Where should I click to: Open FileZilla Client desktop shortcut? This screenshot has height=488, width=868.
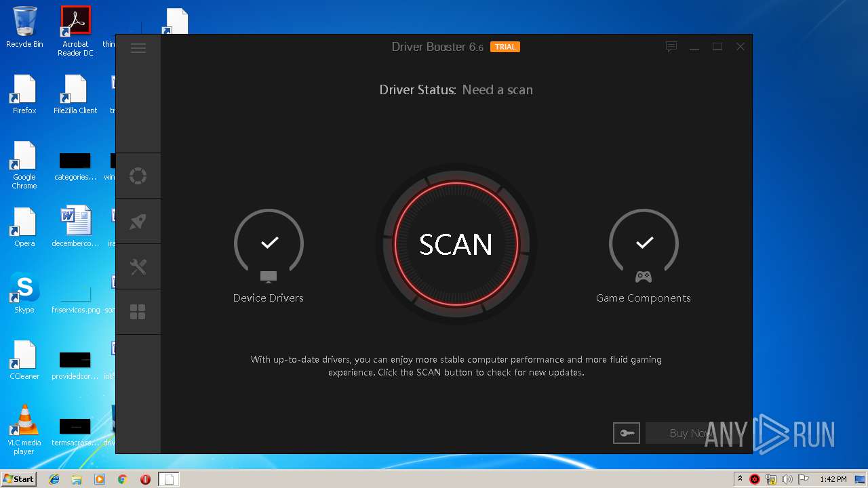click(x=75, y=94)
